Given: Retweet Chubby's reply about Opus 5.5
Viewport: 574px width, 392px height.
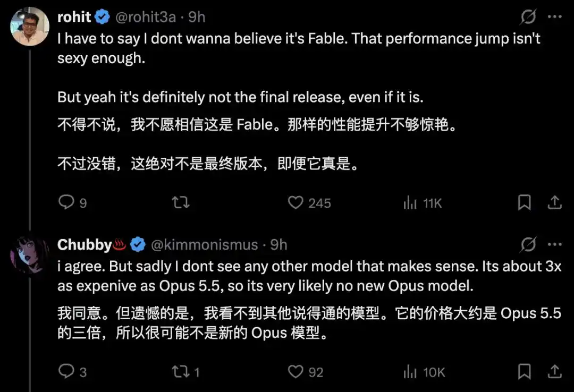Looking at the screenshot, I should [181, 371].
